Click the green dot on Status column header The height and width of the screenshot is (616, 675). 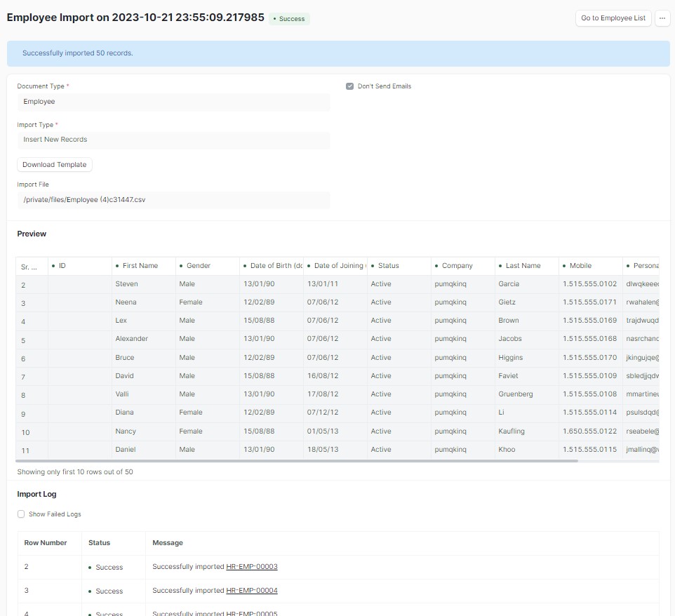pyautogui.click(x=372, y=265)
